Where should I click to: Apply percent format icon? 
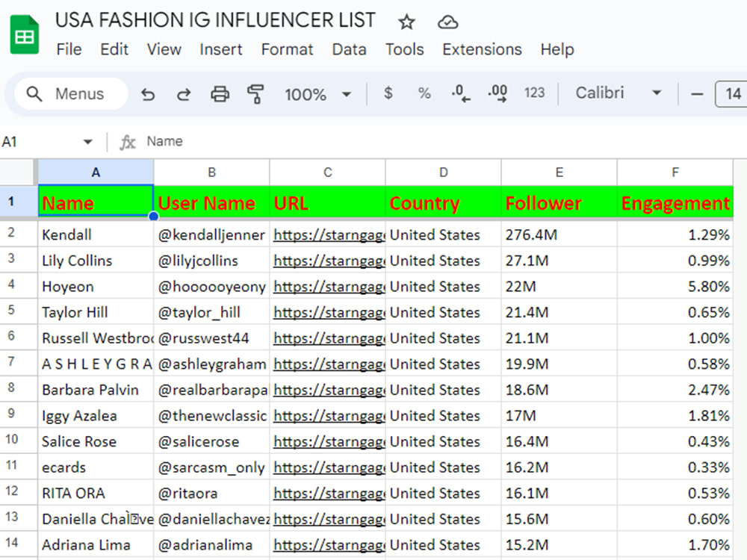click(424, 93)
